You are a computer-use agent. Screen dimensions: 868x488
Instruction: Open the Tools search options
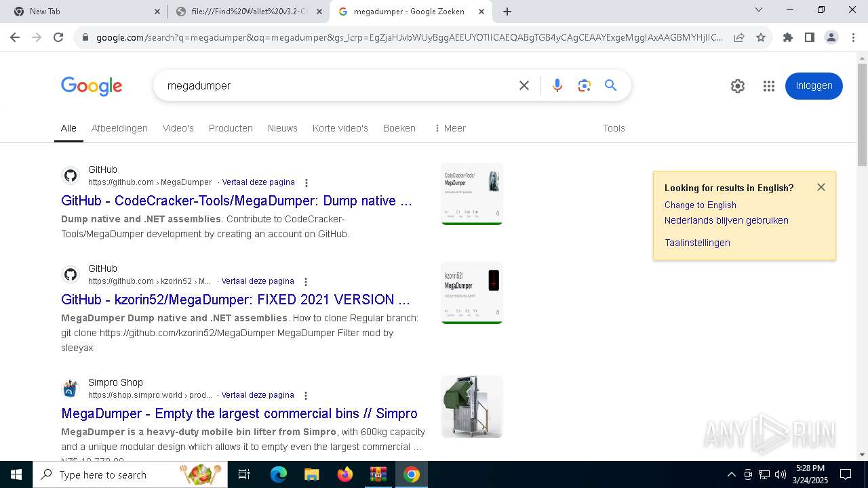614,128
